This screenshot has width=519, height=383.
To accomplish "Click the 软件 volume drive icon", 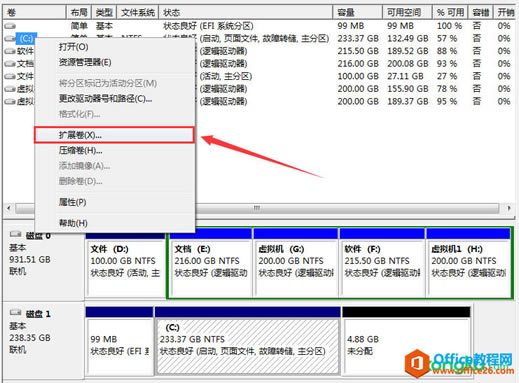I will pos(10,51).
